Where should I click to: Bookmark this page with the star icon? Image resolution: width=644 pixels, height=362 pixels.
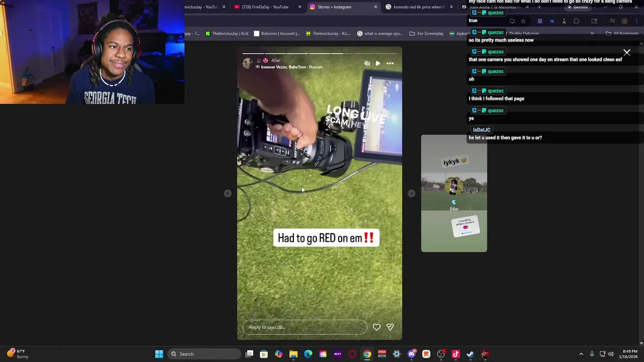point(523,21)
